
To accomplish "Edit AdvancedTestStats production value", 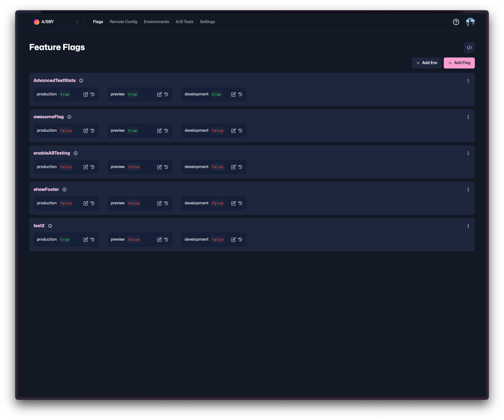I will [86, 95].
